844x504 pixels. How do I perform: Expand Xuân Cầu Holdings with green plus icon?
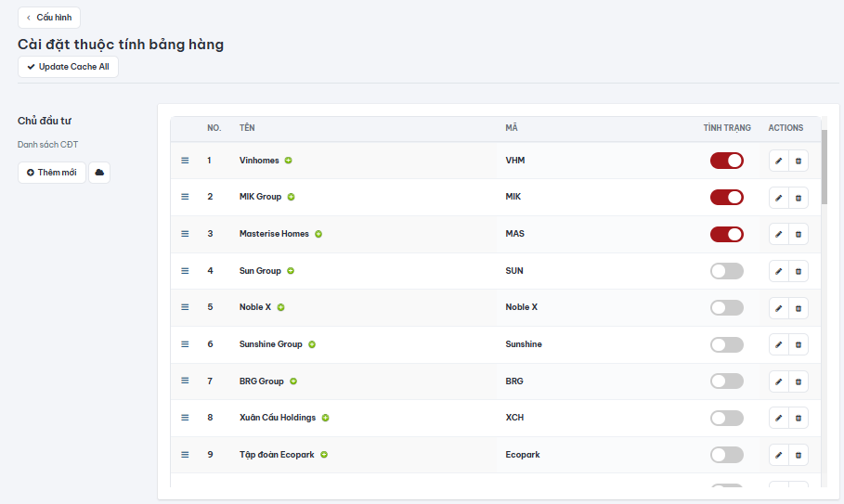[x=326, y=418]
